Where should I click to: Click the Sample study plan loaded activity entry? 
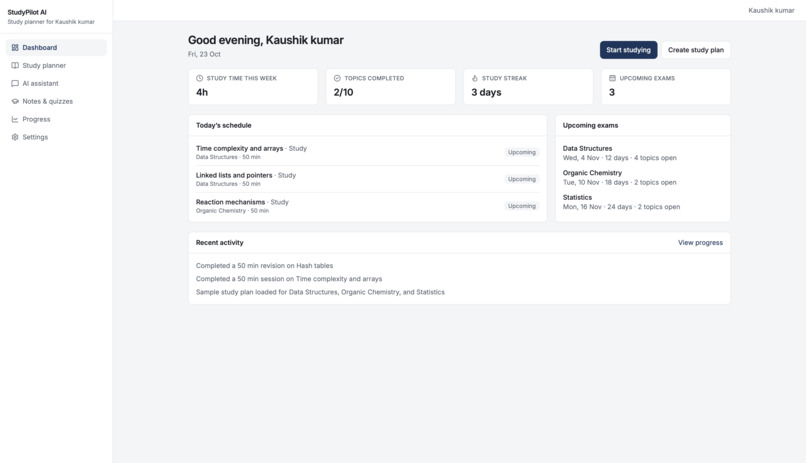[x=320, y=292]
